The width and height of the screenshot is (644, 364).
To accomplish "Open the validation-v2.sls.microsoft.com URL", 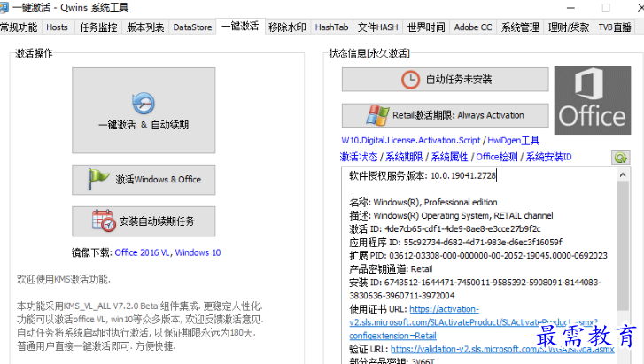I will click(x=502, y=349).
